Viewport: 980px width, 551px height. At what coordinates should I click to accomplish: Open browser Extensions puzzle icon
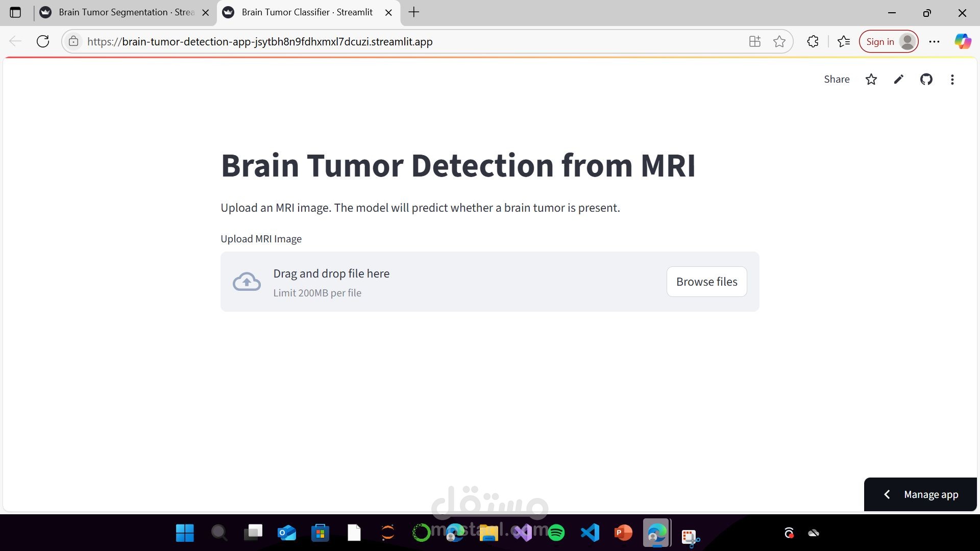pos(813,41)
